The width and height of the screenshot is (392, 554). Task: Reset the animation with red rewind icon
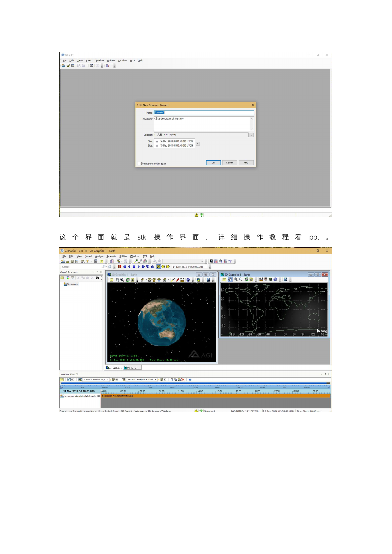click(120, 267)
